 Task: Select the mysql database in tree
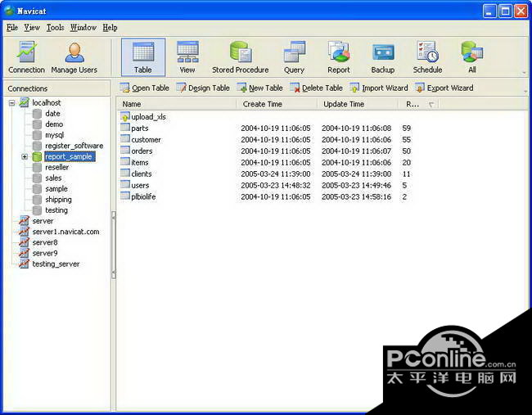(54, 135)
